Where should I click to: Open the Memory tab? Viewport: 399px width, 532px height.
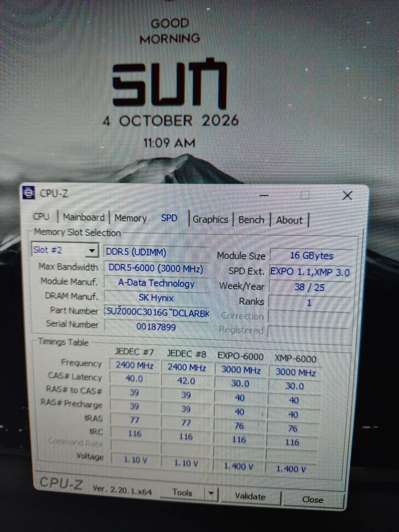[x=131, y=218]
